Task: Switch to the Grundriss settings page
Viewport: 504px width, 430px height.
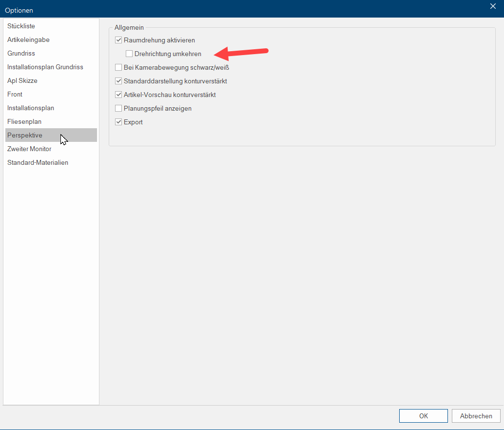Action: (21, 53)
